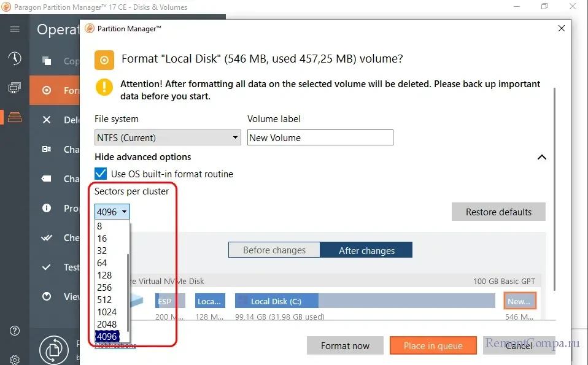The height and width of the screenshot is (365, 588).
Task: Open the computer/backup sidebar icon
Action: [x=15, y=88]
